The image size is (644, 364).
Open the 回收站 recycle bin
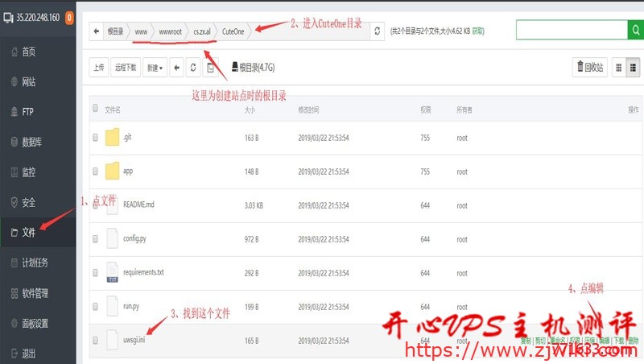589,68
